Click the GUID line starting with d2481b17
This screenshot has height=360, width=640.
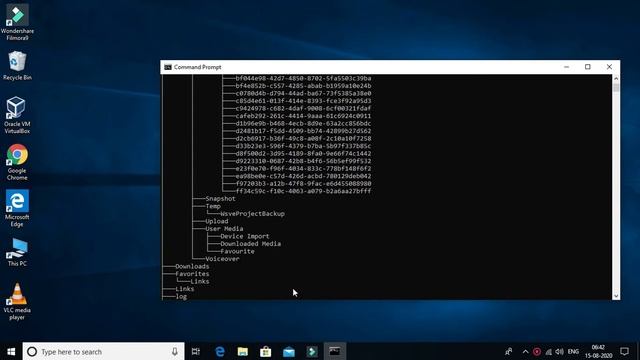coord(303,131)
